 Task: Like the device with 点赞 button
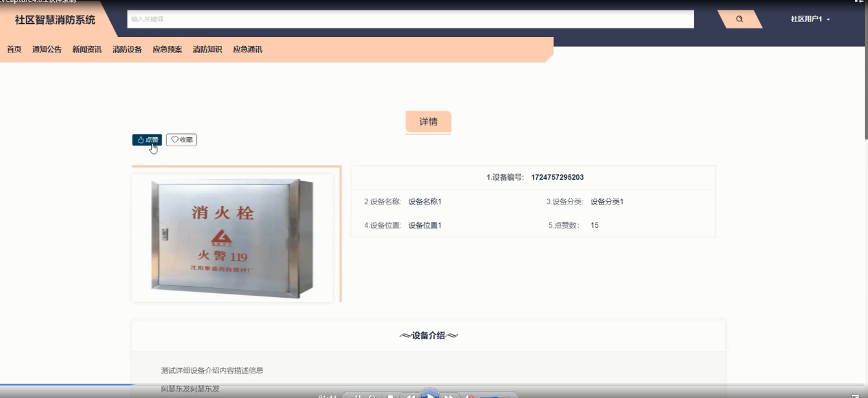(147, 140)
